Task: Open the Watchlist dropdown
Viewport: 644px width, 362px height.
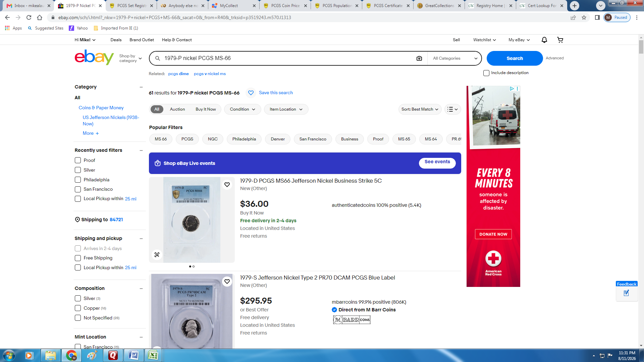Action: (x=484, y=40)
